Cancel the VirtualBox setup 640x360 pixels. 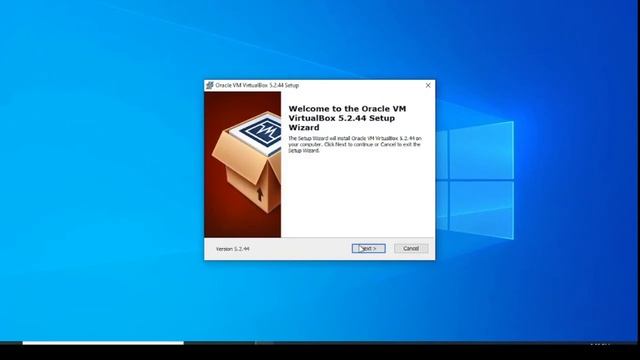(x=411, y=248)
